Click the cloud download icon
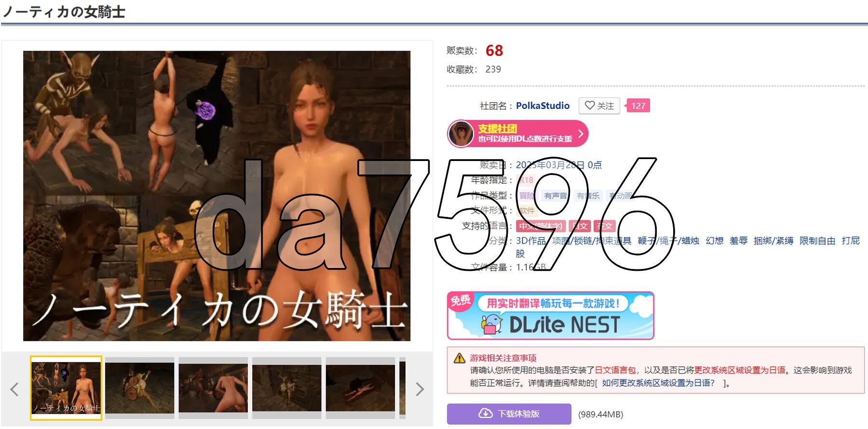 tap(486, 414)
